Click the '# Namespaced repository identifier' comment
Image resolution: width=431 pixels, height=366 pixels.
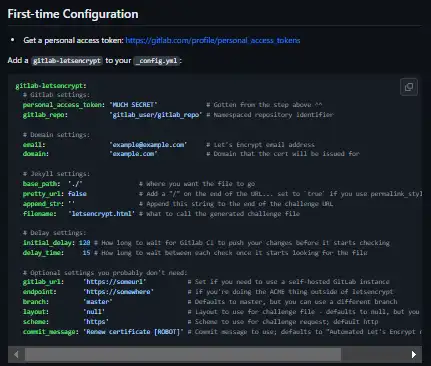coord(270,115)
